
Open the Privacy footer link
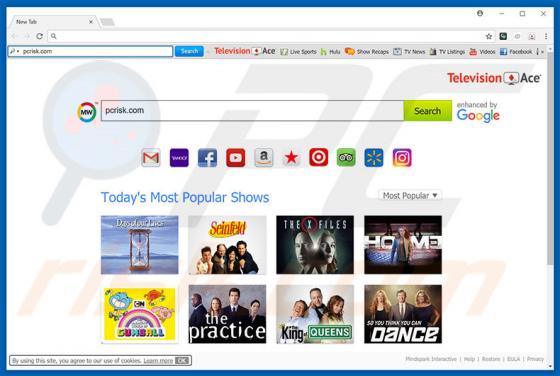[x=535, y=359]
